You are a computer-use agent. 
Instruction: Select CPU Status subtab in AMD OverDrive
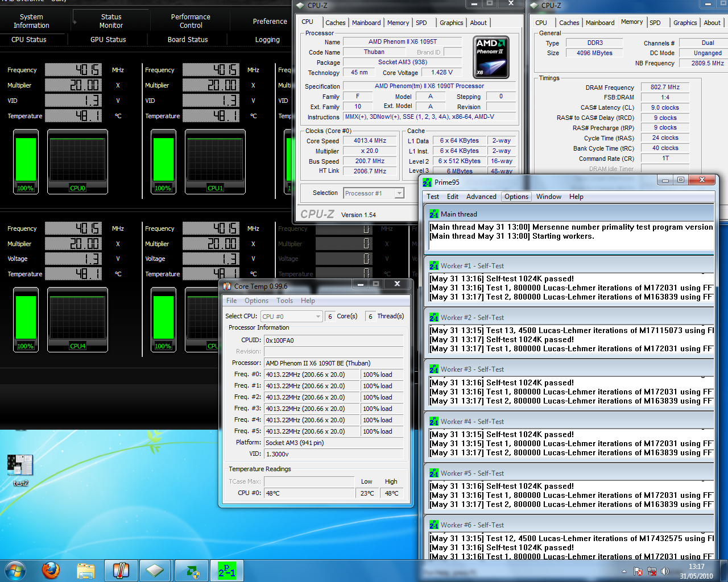click(29, 39)
